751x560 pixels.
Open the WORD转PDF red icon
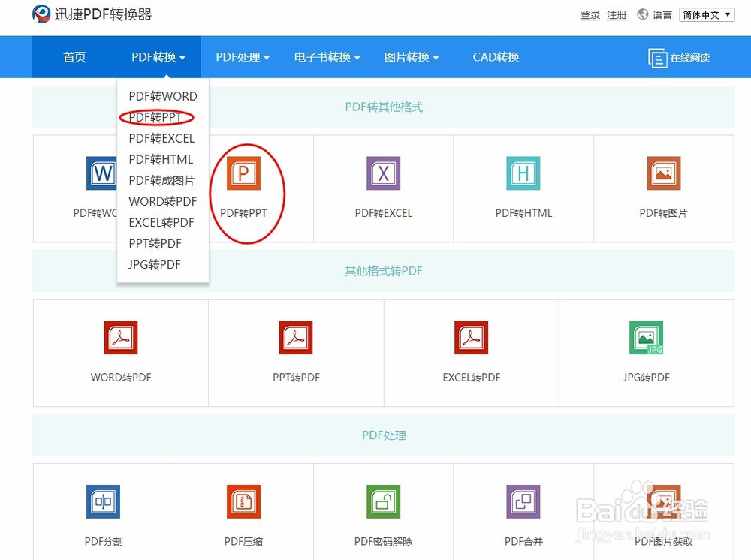pos(121,338)
